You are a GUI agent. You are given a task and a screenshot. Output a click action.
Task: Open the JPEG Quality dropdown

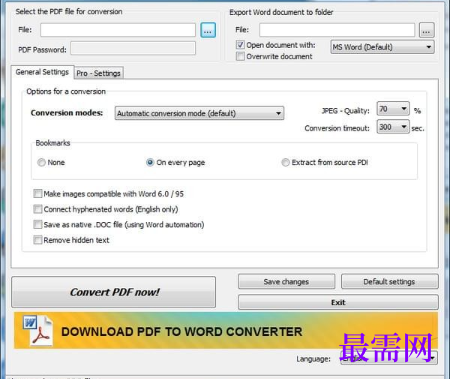click(x=393, y=109)
